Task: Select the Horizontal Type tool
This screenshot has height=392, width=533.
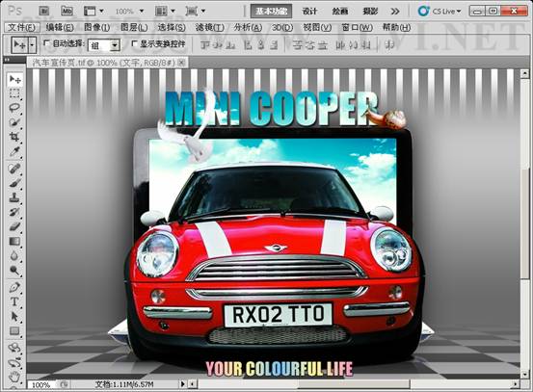Action: point(14,302)
